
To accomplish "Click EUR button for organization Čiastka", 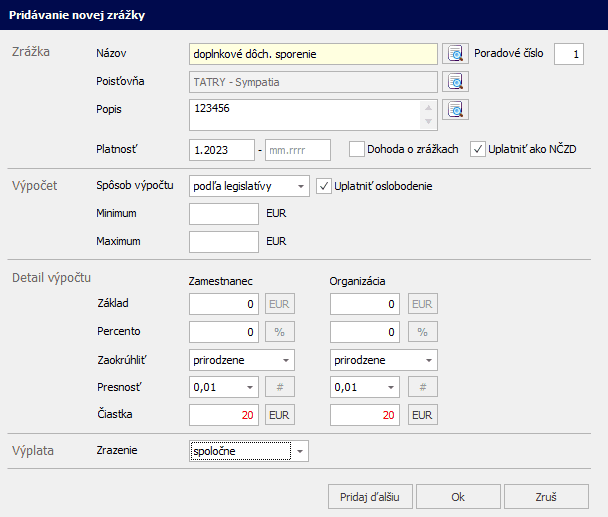I will click(423, 415).
